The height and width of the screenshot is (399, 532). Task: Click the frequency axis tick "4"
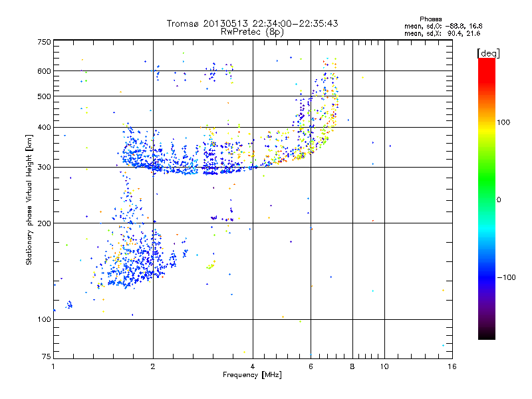[x=253, y=366]
